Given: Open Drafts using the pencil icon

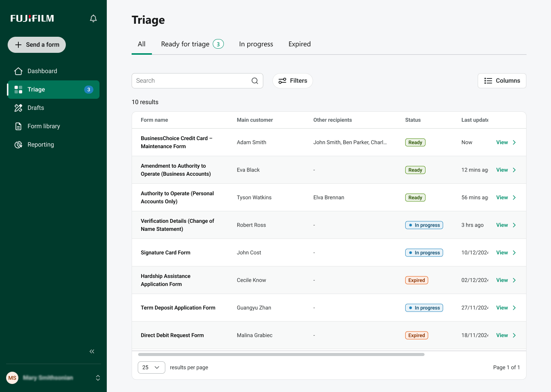Looking at the screenshot, I should coord(18,108).
